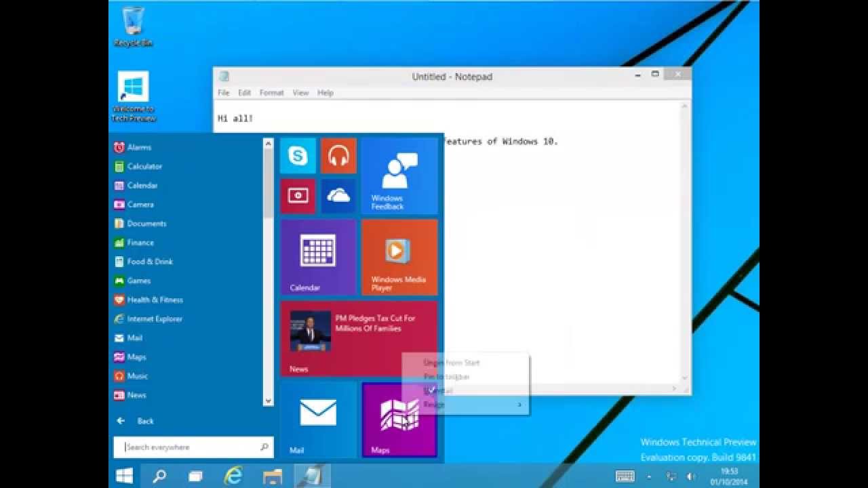Select the Recycle Bin desktop icon
The width and height of the screenshot is (868, 488).
pyautogui.click(x=134, y=27)
